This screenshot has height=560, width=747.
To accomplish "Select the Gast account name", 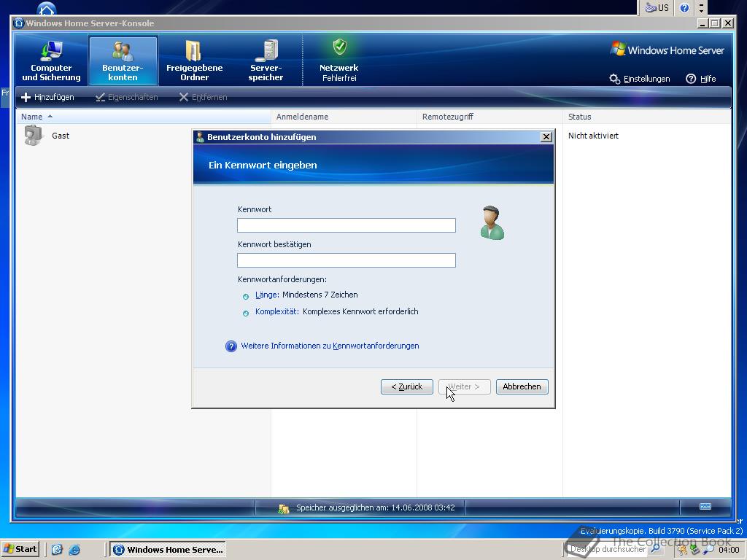I will click(x=61, y=136).
